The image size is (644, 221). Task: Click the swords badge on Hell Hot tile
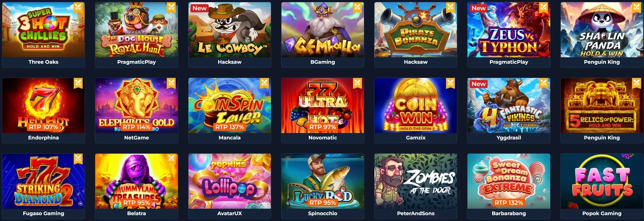point(78,83)
